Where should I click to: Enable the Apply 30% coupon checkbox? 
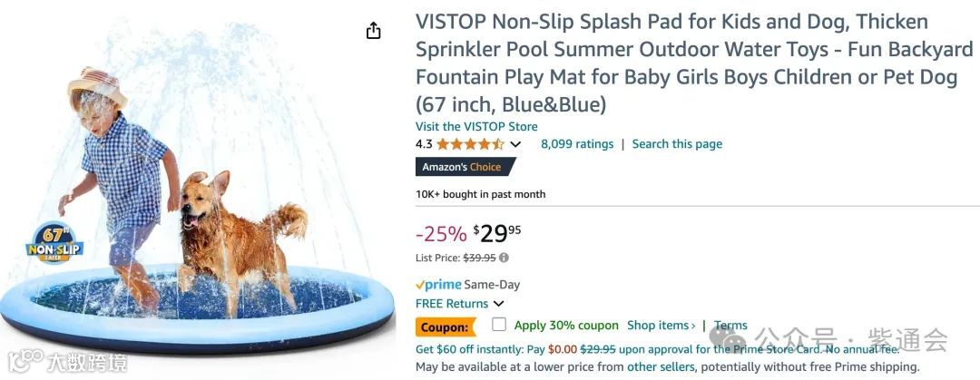pyautogui.click(x=499, y=325)
